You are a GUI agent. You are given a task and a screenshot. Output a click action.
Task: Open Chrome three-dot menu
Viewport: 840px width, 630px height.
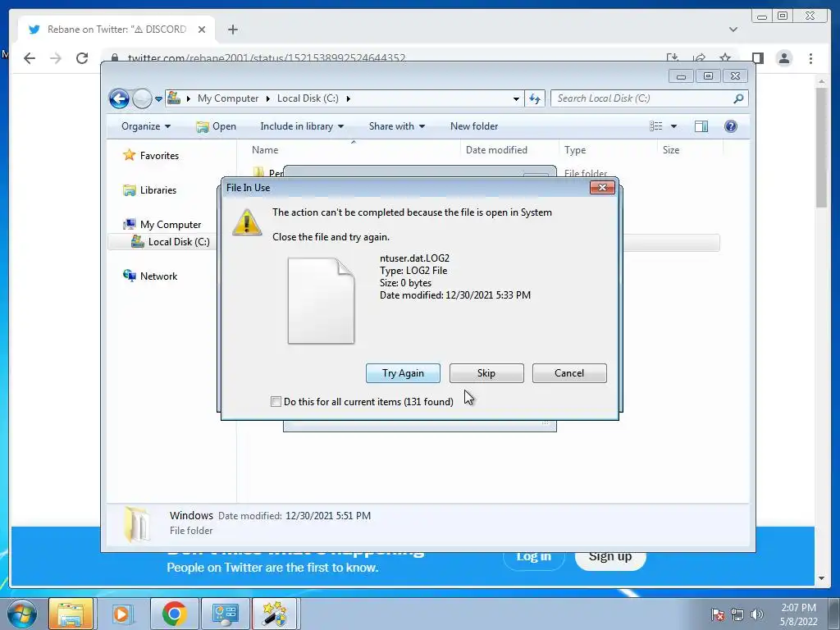pos(810,58)
